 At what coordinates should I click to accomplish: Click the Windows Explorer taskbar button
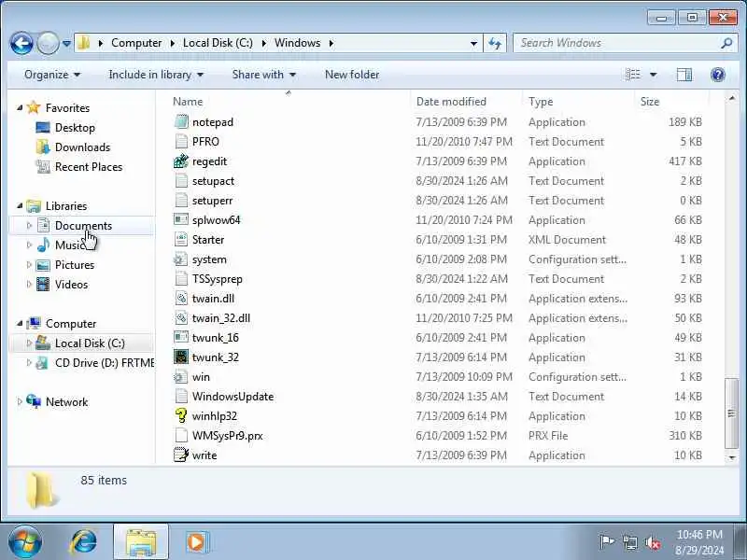click(x=141, y=542)
